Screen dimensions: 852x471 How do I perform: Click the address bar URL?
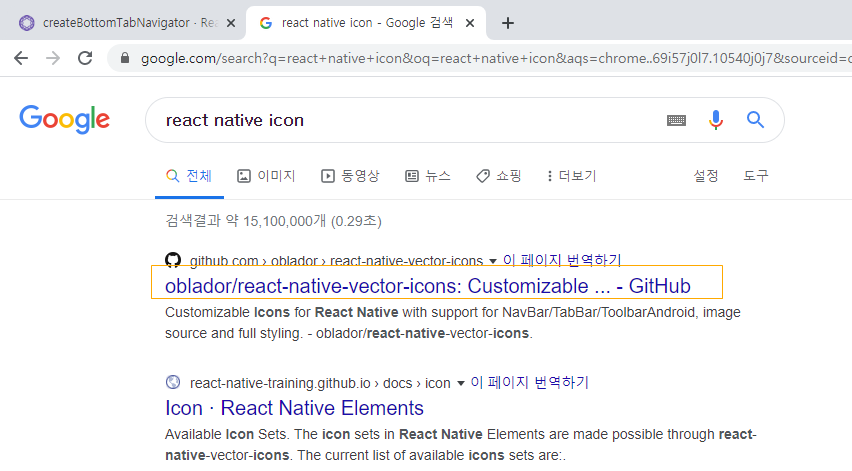pos(496,58)
